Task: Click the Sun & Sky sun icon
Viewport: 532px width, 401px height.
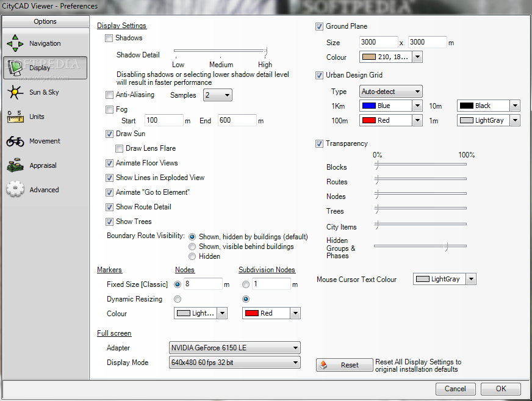Action: point(15,92)
